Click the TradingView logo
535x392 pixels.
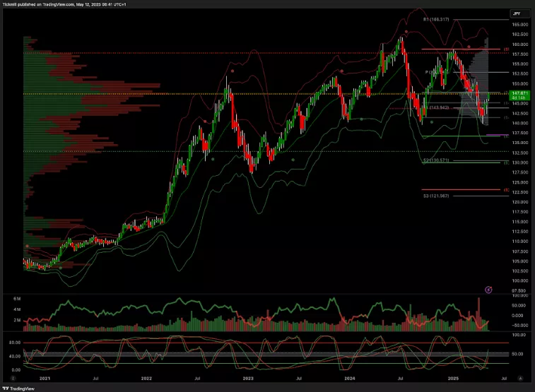[20, 387]
